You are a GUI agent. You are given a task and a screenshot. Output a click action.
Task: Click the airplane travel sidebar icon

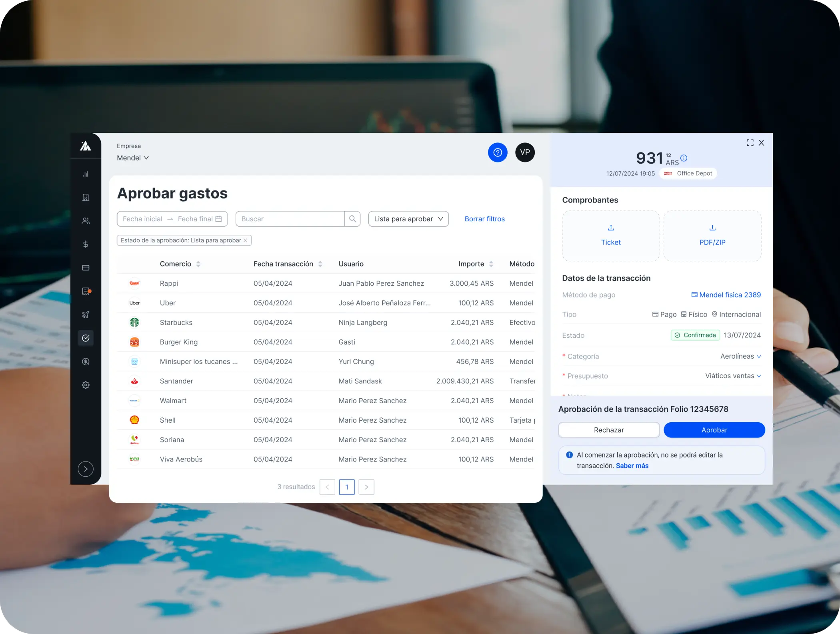tap(86, 315)
